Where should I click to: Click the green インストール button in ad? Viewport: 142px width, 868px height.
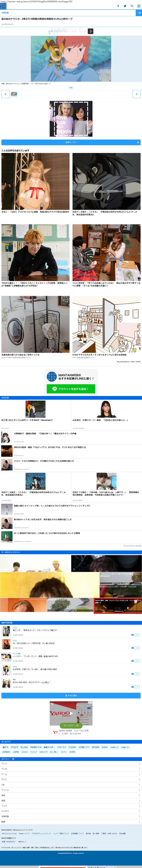pos(71,725)
